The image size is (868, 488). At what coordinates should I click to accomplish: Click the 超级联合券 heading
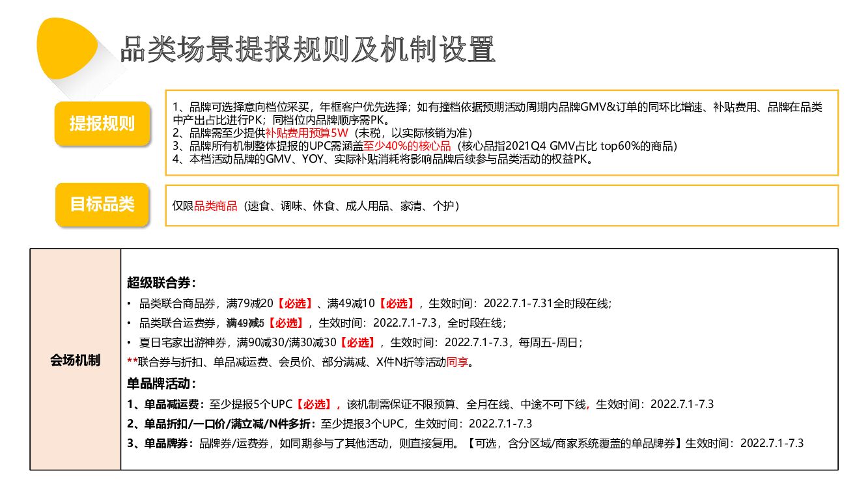161,283
